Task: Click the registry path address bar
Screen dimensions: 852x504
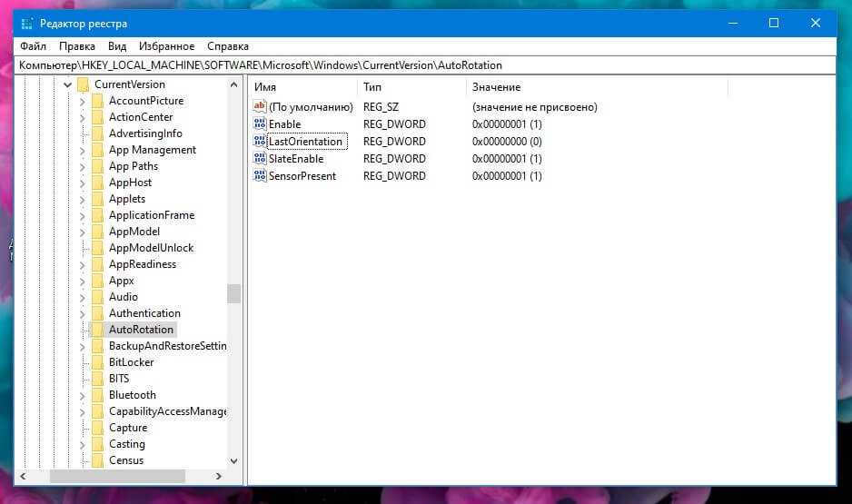Action: point(425,65)
